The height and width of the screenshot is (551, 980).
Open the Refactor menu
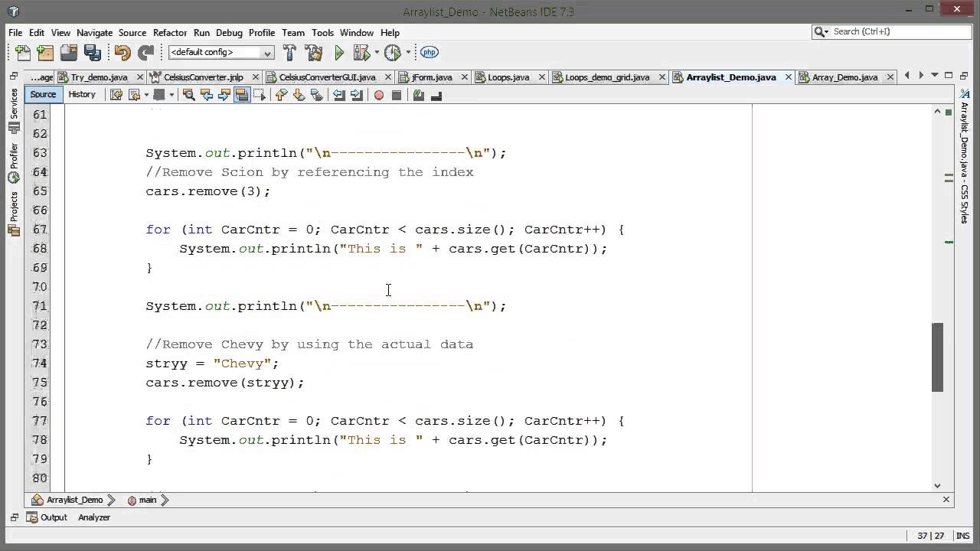(169, 33)
